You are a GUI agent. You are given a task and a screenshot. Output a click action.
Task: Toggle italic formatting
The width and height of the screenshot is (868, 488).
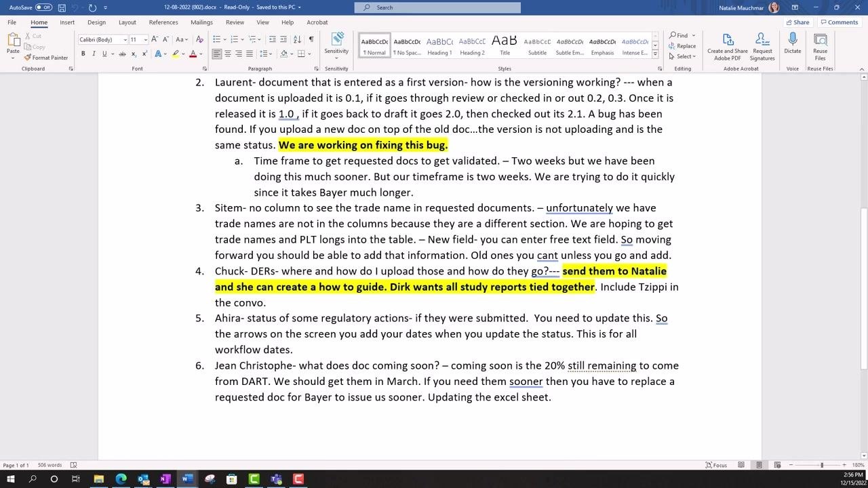point(94,54)
